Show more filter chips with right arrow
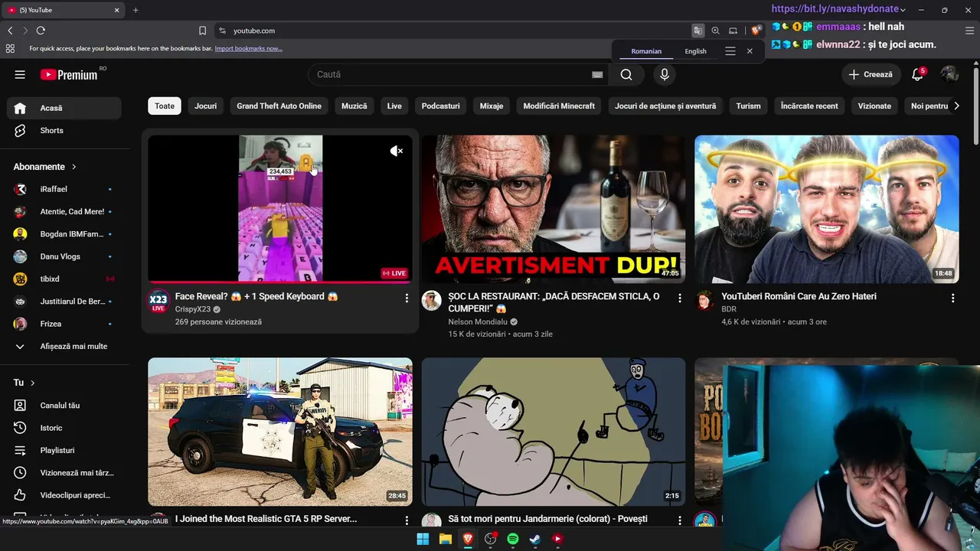This screenshot has width=980, height=551. pos(955,106)
